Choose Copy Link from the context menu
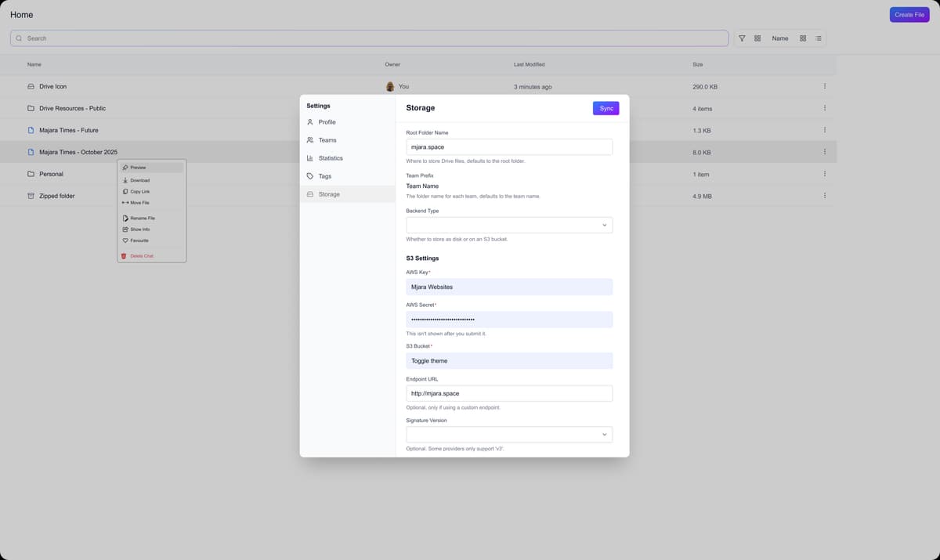This screenshot has height=560, width=940. pyautogui.click(x=139, y=191)
